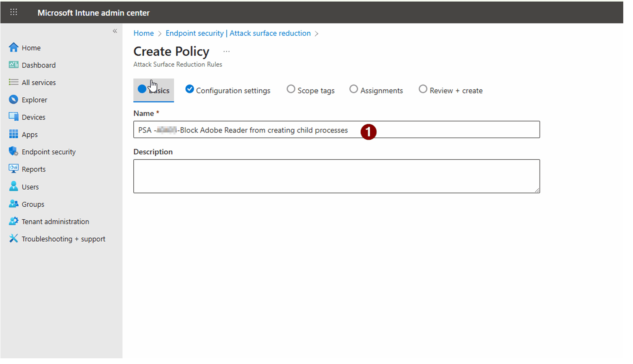This screenshot has width=633, height=364.
Task: Click the Devices icon in navigation
Action: [13, 117]
